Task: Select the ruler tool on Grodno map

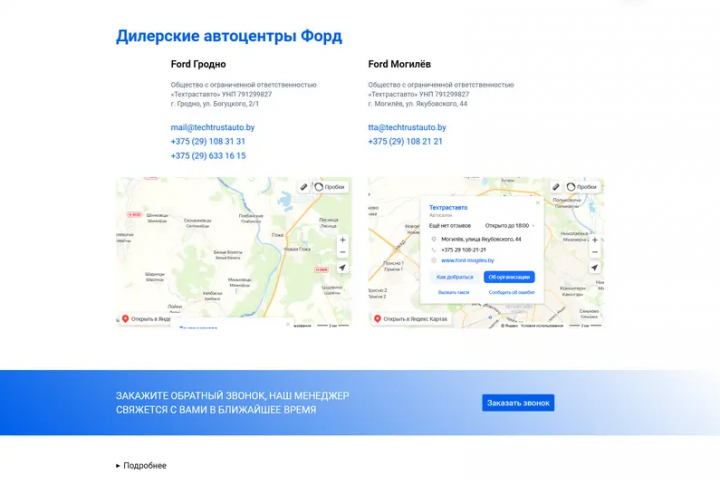Action: tap(304, 187)
